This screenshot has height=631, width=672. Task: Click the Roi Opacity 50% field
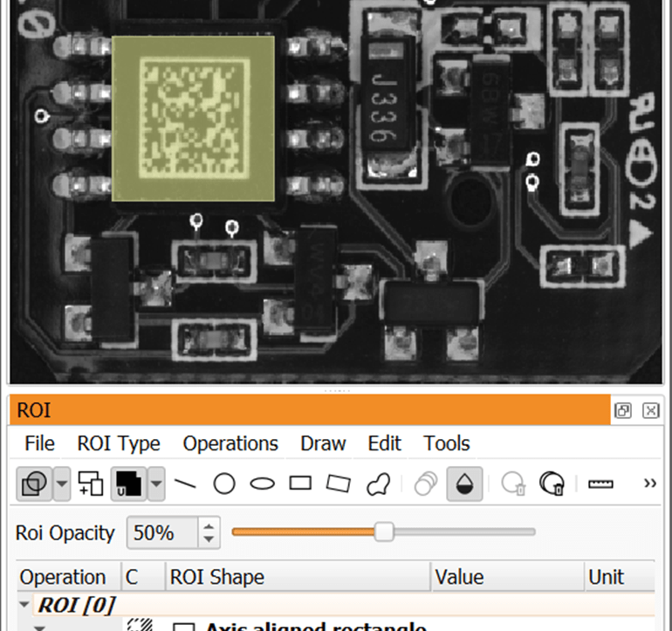pos(163,533)
